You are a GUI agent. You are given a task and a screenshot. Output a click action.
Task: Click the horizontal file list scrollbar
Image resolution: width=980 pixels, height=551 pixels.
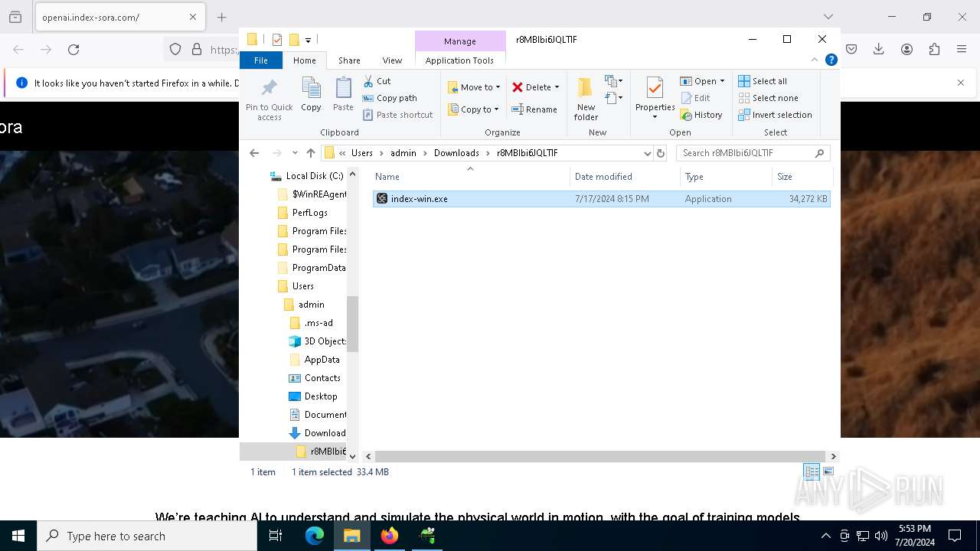click(599, 456)
